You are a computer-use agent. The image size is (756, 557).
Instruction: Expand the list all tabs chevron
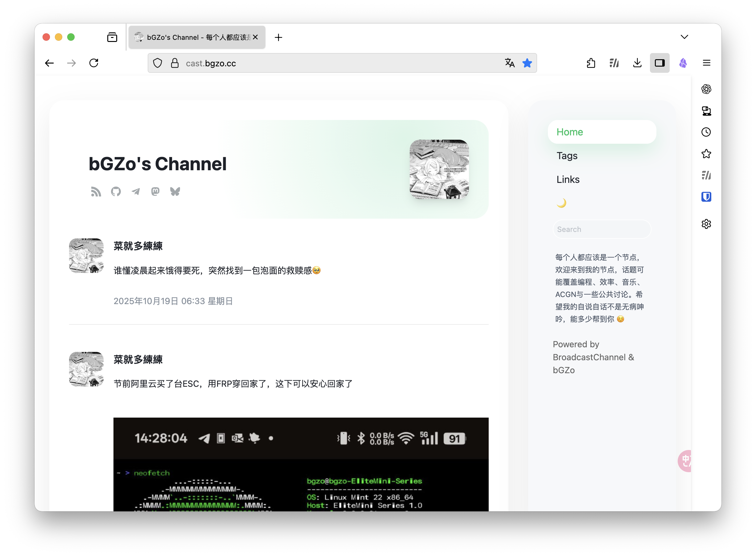tap(684, 37)
